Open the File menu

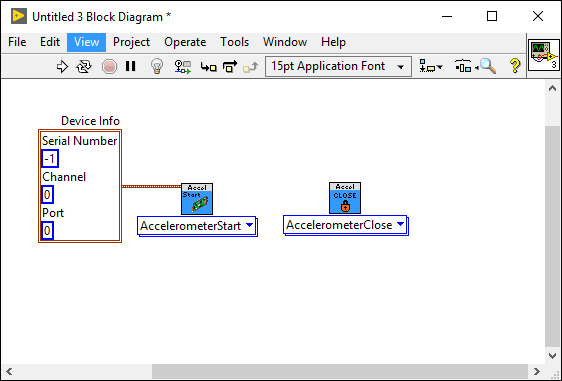point(17,42)
